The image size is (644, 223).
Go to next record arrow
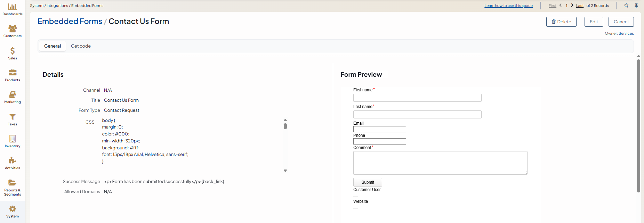[x=572, y=6]
